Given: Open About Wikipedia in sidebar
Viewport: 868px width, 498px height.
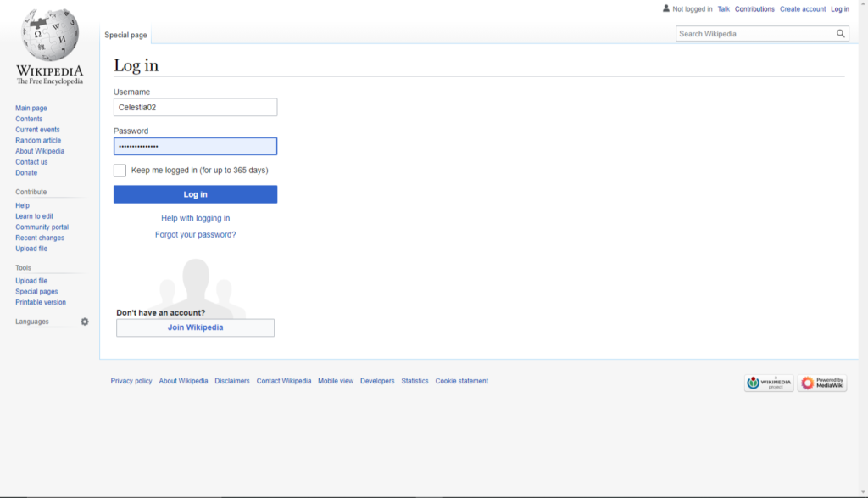Looking at the screenshot, I should click(x=40, y=151).
